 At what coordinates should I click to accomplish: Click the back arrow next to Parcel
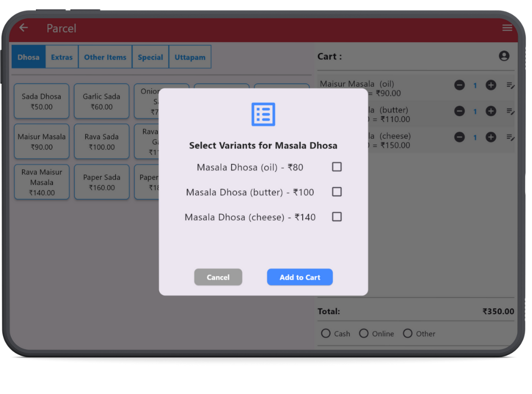24,28
